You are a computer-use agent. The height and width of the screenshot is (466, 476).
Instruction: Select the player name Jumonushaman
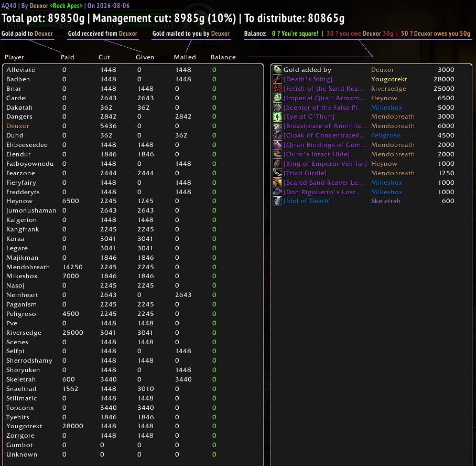(31, 210)
